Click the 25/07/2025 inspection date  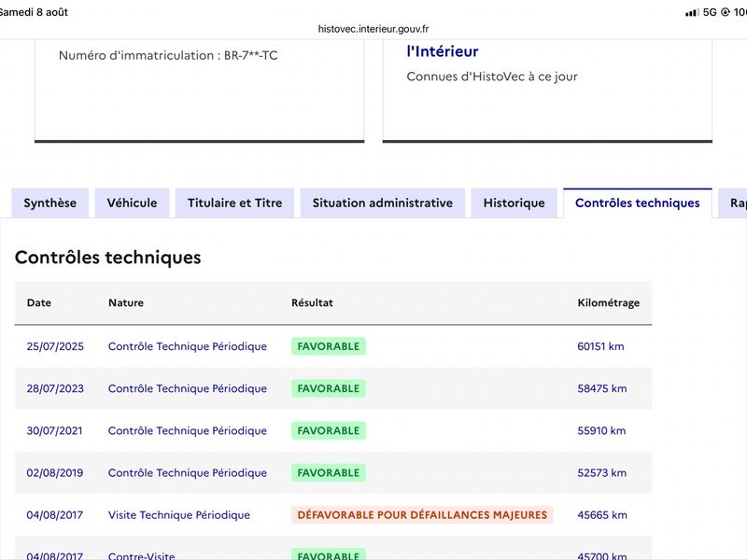[55, 346]
